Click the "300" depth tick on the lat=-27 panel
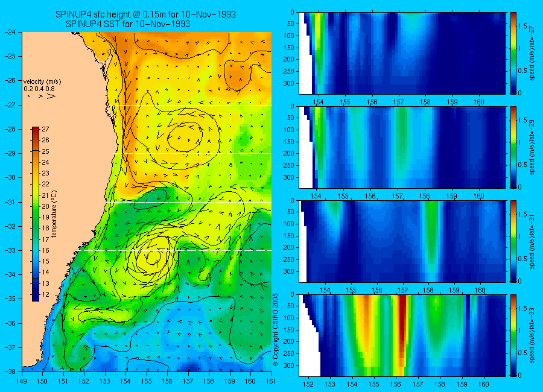 (289, 83)
